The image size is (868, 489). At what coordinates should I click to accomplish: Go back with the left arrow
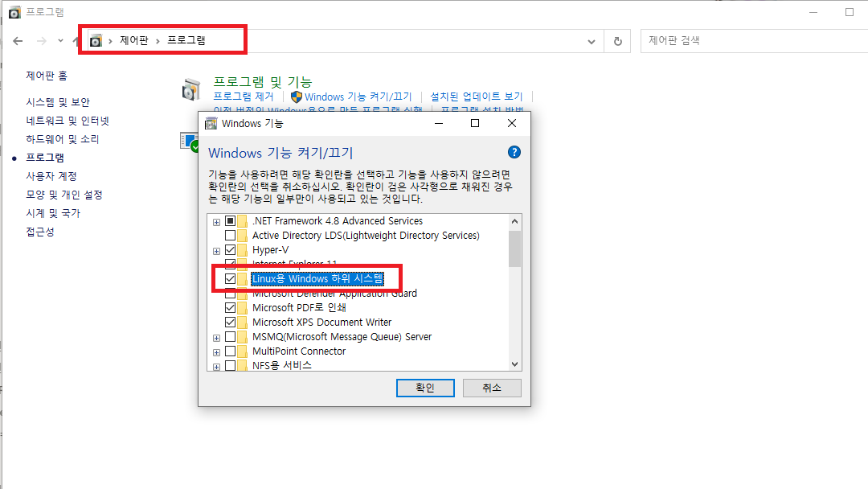pyautogui.click(x=18, y=41)
